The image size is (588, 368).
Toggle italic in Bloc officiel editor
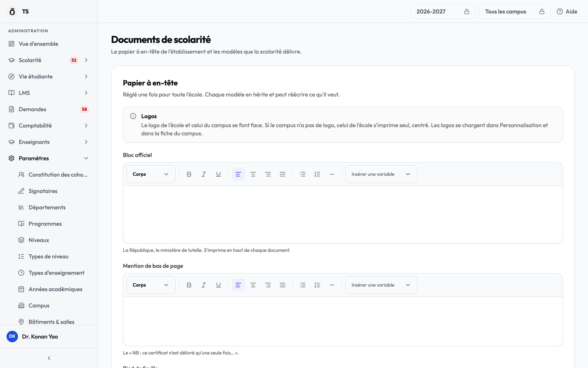click(204, 174)
